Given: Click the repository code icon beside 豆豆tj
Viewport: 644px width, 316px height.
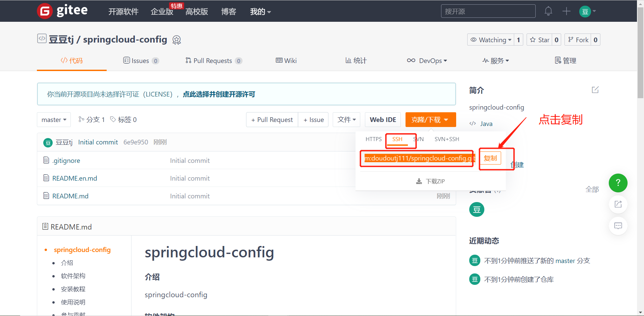Looking at the screenshot, I should click(42, 39).
